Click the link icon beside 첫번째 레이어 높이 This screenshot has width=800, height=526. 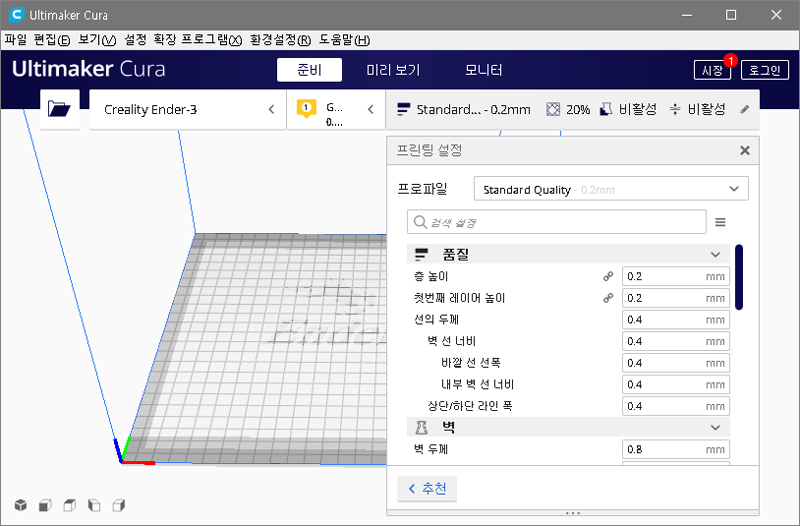[608, 298]
